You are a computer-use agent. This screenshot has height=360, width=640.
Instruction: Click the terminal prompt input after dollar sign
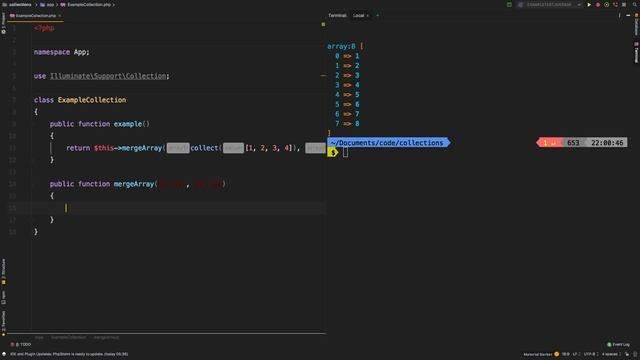[345, 153]
